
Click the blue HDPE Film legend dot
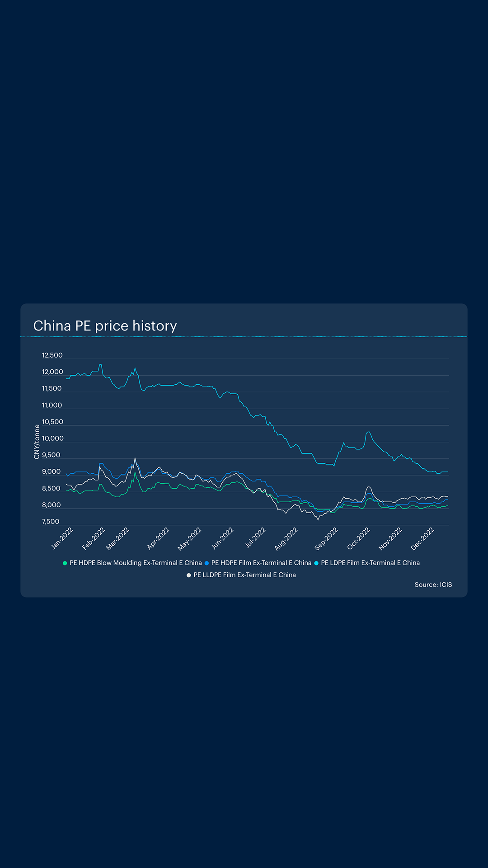coord(206,563)
